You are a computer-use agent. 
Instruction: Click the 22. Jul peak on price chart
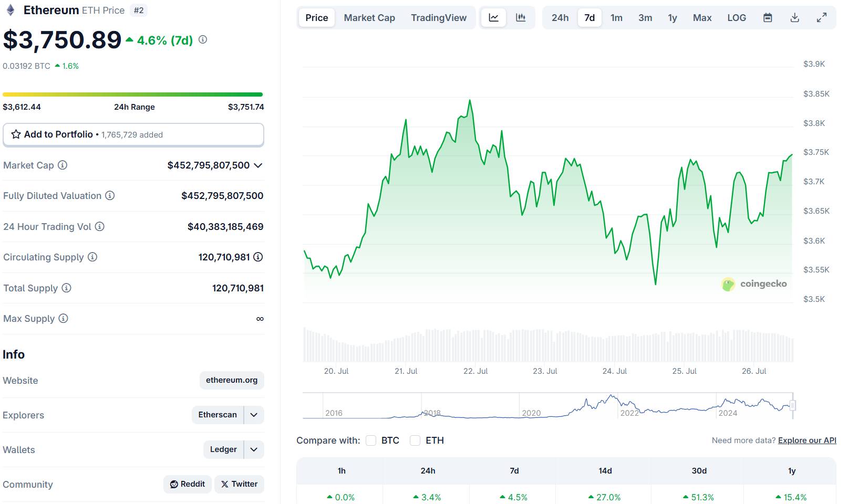(470, 100)
